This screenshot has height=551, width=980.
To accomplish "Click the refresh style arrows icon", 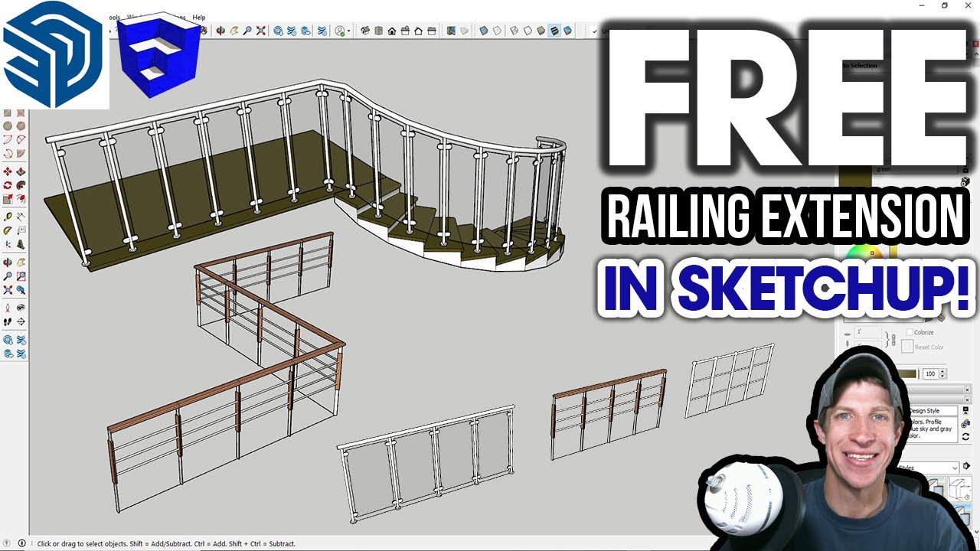I will tap(965, 437).
